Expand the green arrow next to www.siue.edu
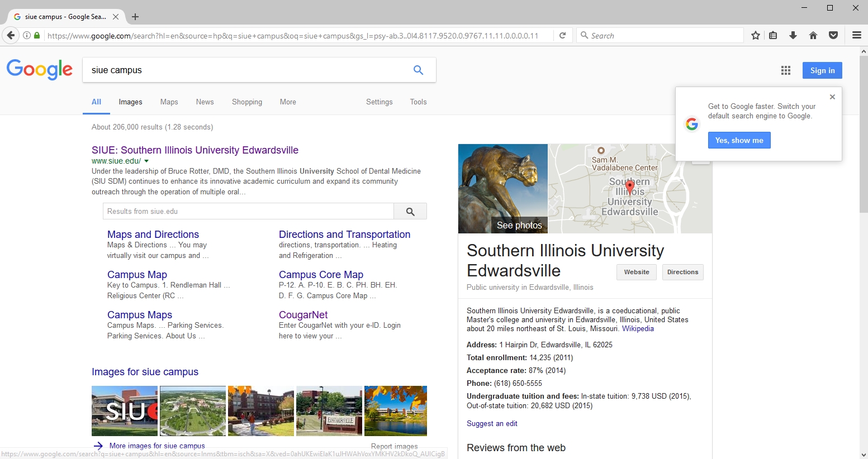The width and height of the screenshot is (868, 459). coord(146,161)
